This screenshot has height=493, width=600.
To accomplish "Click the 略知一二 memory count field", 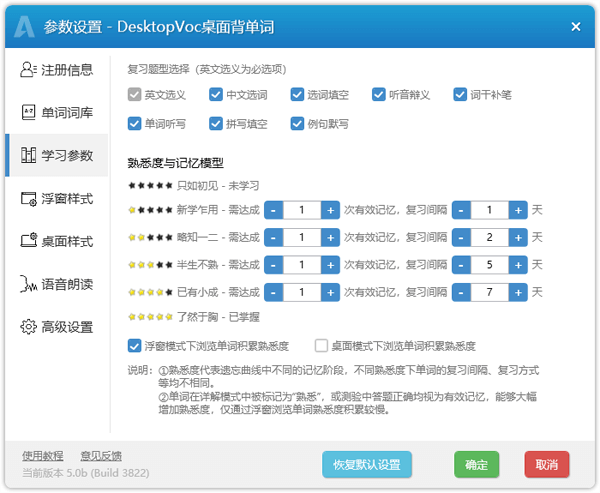I will (x=302, y=238).
